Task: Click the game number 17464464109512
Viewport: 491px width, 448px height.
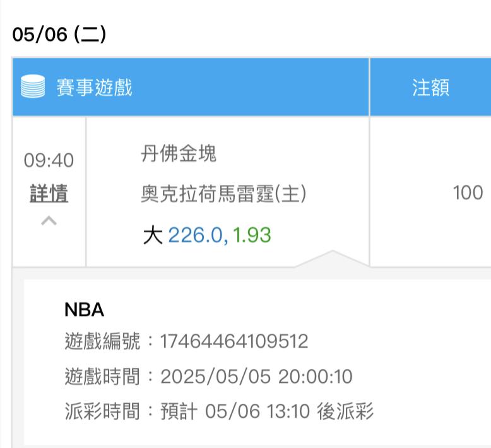Action: (x=234, y=342)
